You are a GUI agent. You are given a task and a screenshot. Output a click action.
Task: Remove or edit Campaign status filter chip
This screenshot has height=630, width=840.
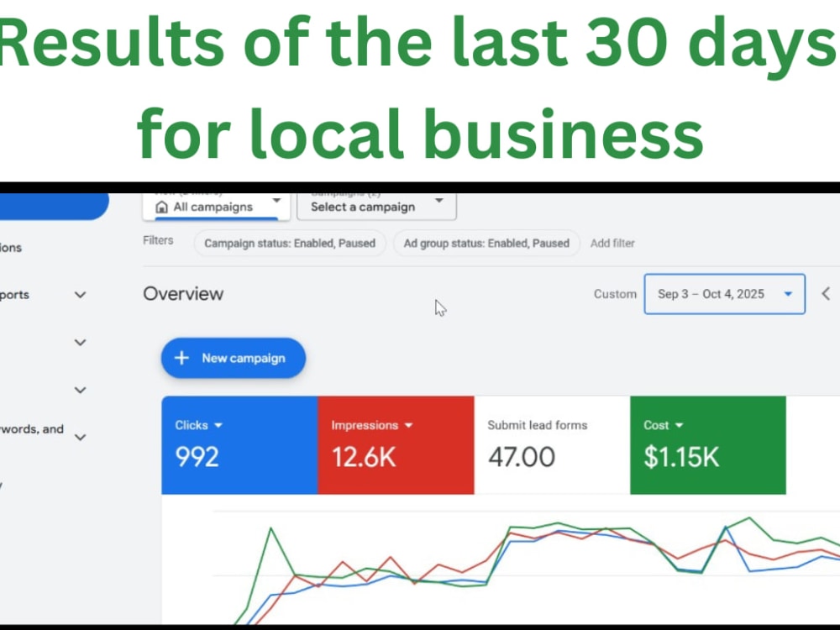290,244
